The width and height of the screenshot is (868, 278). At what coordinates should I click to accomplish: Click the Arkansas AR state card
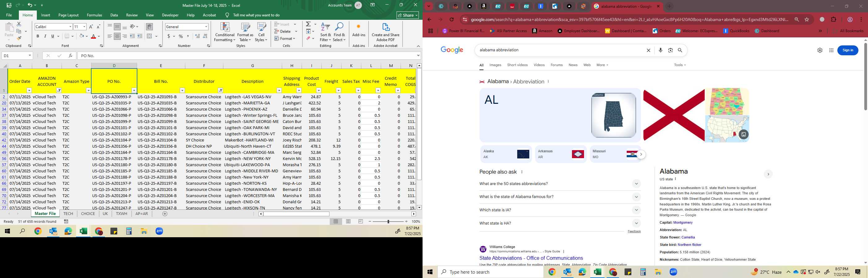pyautogui.click(x=560, y=154)
